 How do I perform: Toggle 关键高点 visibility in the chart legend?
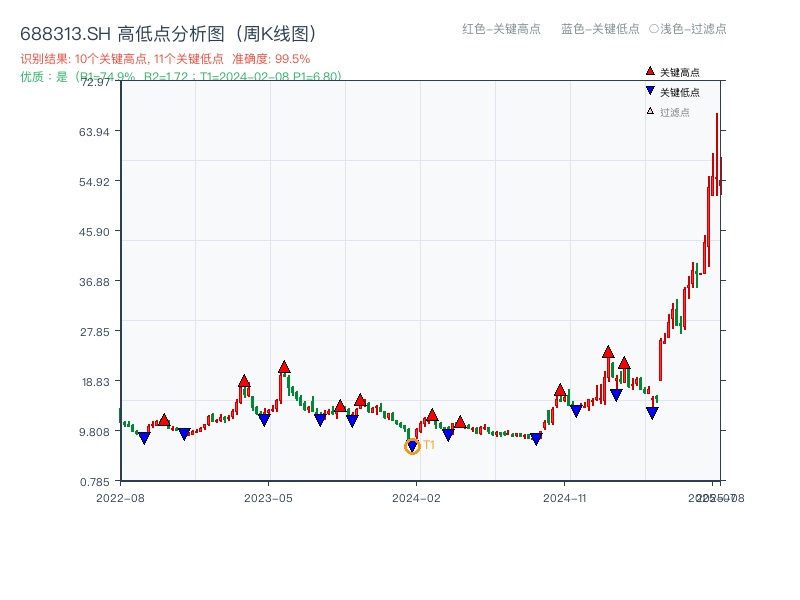coord(670,70)
